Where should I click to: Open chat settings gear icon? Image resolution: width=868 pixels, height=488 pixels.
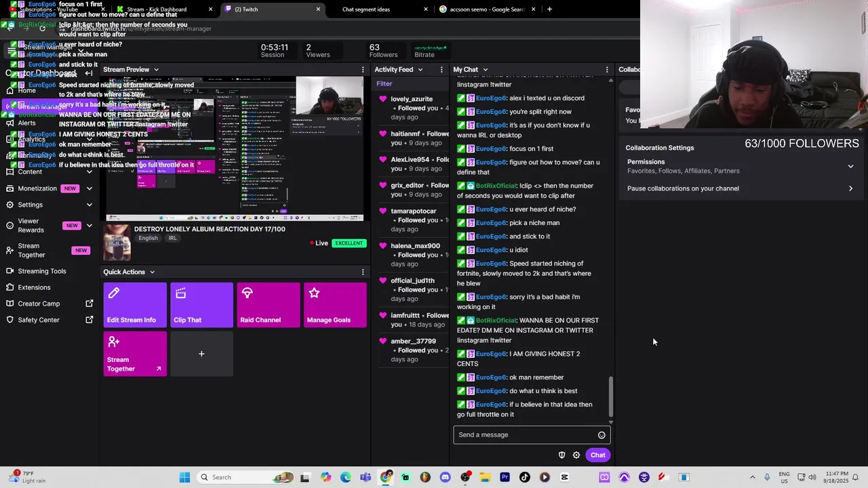(x=576, y=455)
